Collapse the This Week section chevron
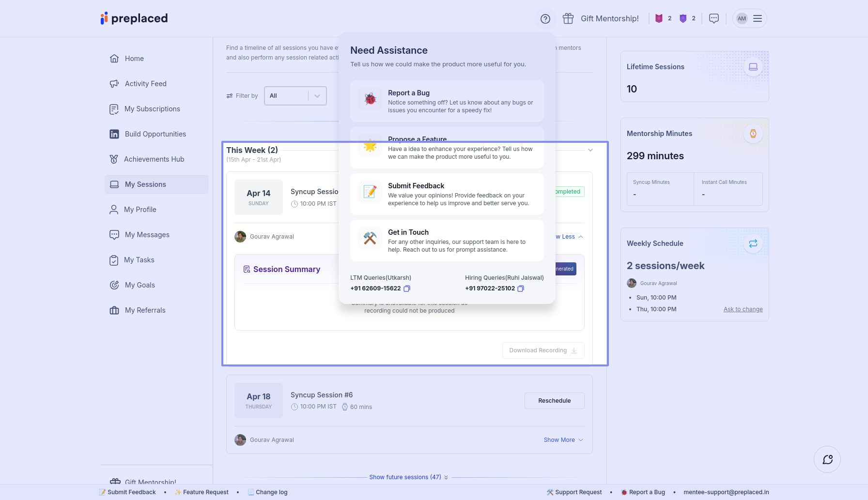The width and height of the screenshot is (868, 500). [590, 150]
